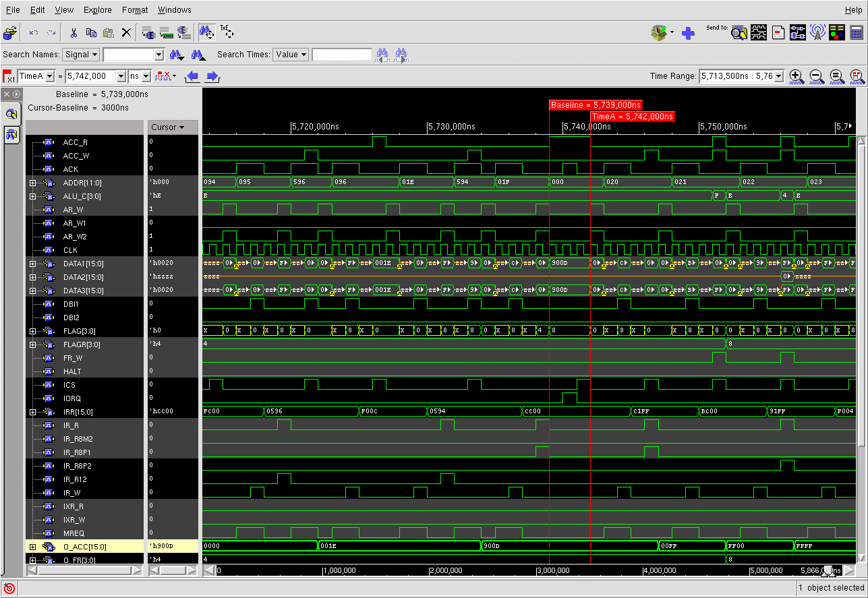The image size is (868, 598).
Task: Open the File menu
Action: point(13,10)
